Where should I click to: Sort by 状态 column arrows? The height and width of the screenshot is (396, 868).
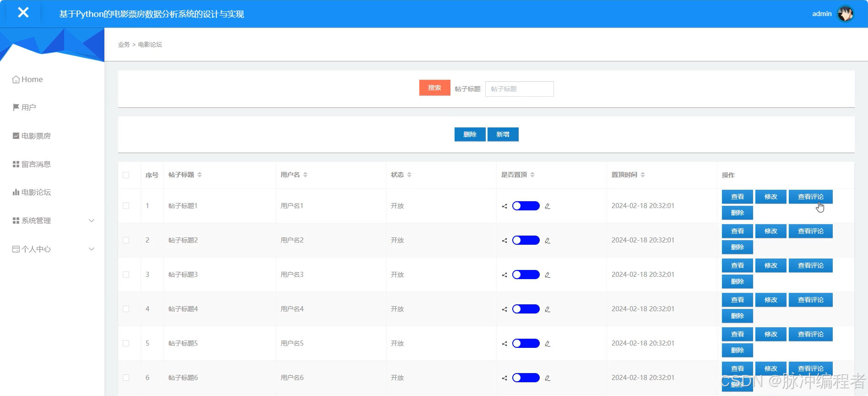pyautogui.click(x=409, y=175)
